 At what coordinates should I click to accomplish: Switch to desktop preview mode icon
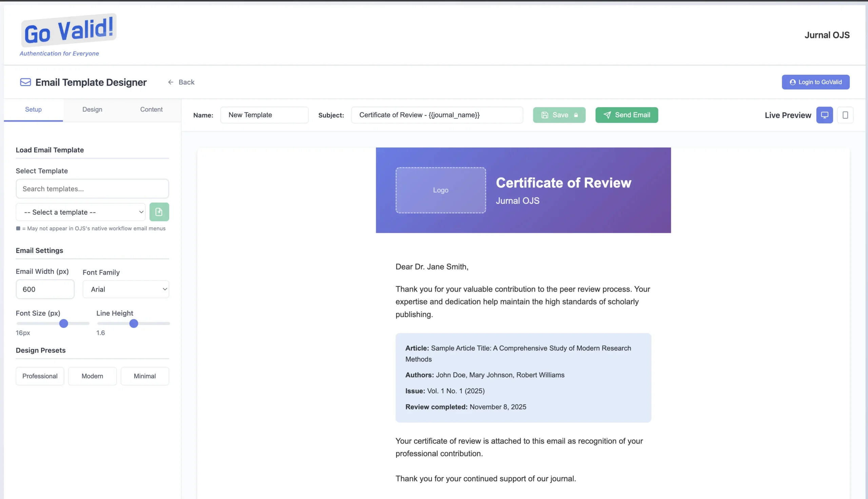pyautogui.click(x=824, y=115)
